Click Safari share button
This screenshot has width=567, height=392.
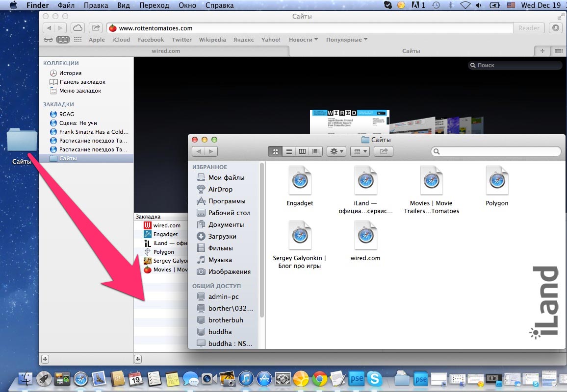click(x=96, y=28)
